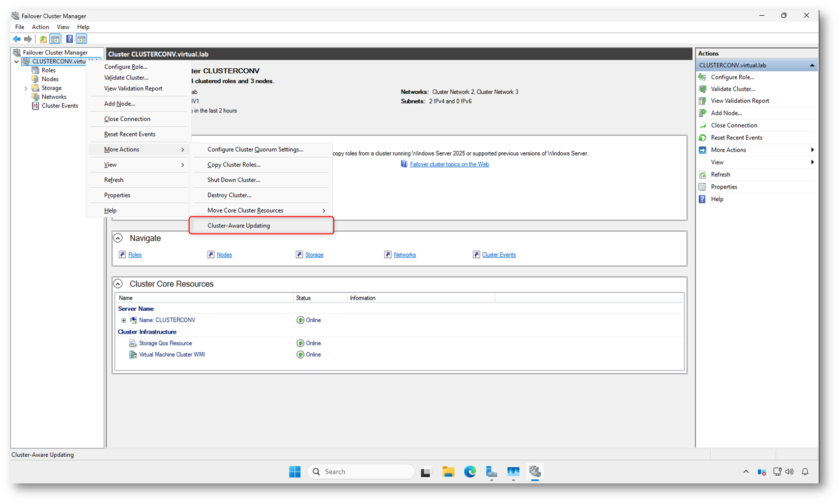Click the Add Node icon in Actions pane
This screenshot has height=504, width=840.
[702, 113]
